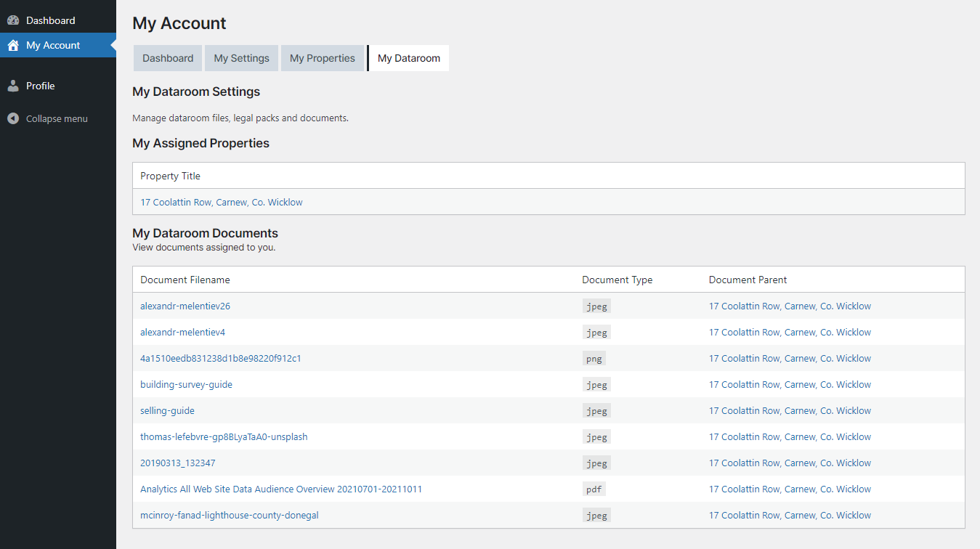Open the selling-guide document link
980x549 pixels.
tap(167, 411)
